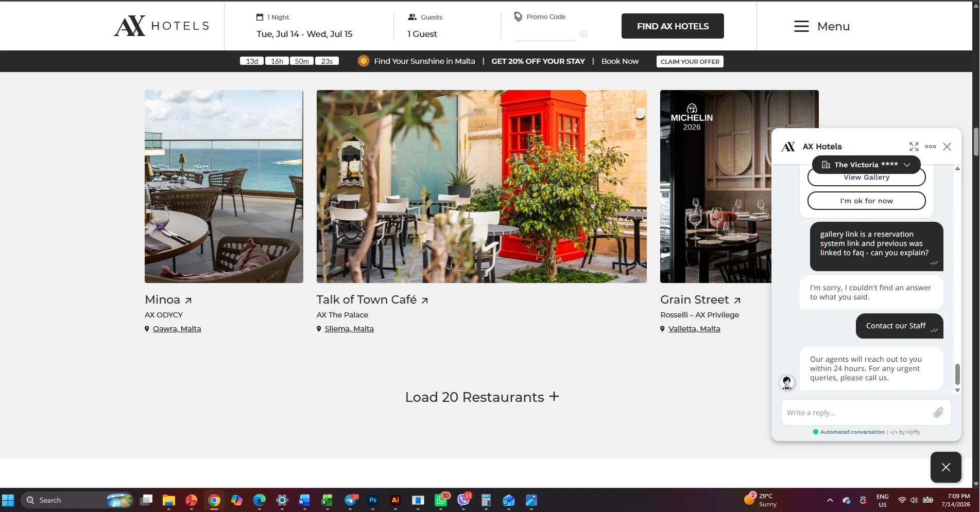Open the 1 Guest selector
Viewport: 980px width, 512px height.
[x=422, y=34]
